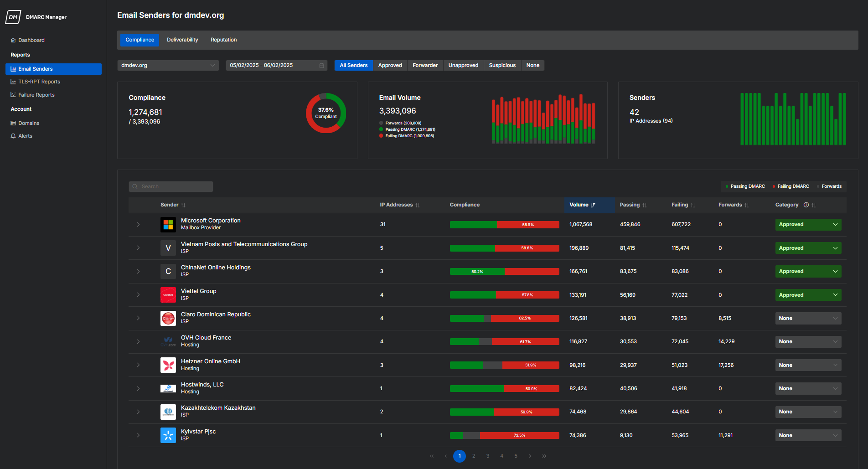Filter senders by Suspicious
Screen dimensions: 868x469
(x=502, y=66)
